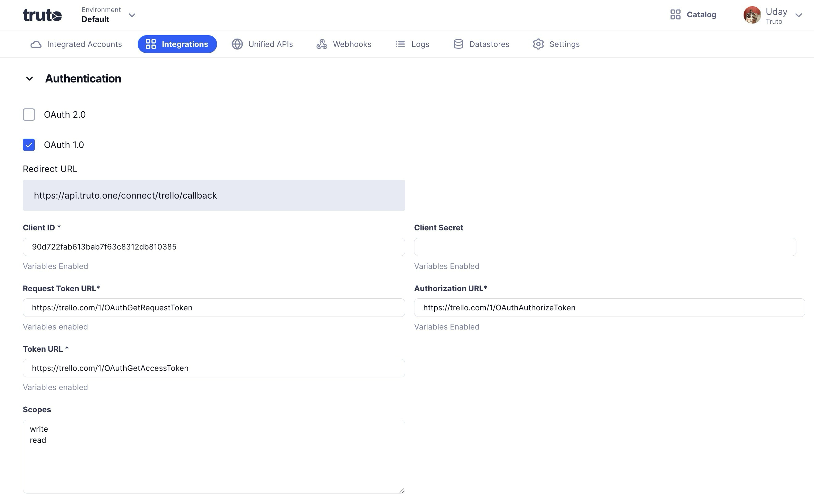The width and height of the screenshot is (814, 504).
Task: Click the Scopes textarea resize handle
Action: (402, 490)
